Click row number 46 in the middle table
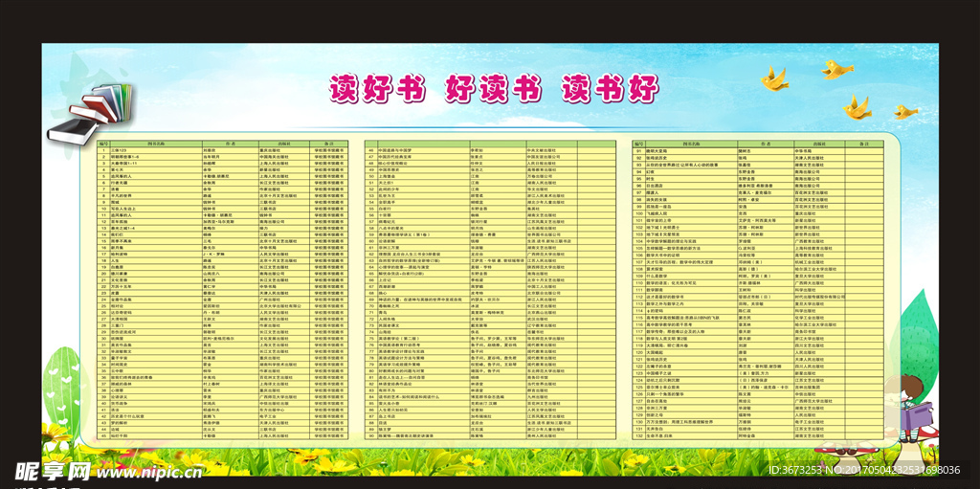980x489 pixels. coord(370,150)
